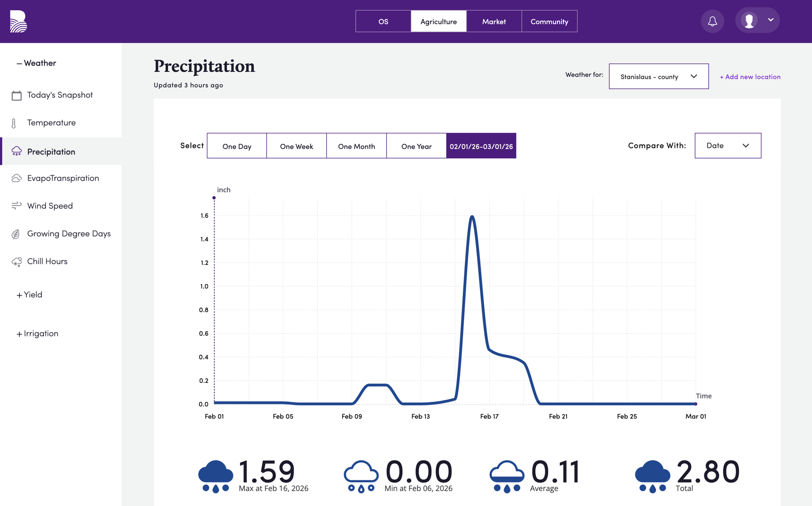Open the Stanislaus county location dropdown
812x506 pixels.
pyautogui.click(x=658, y=76)
